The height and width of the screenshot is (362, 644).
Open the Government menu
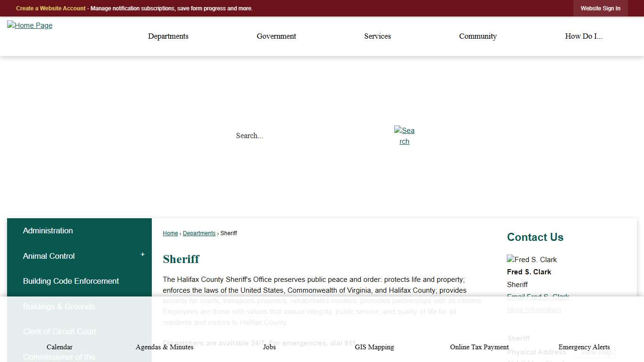point(276,36)
